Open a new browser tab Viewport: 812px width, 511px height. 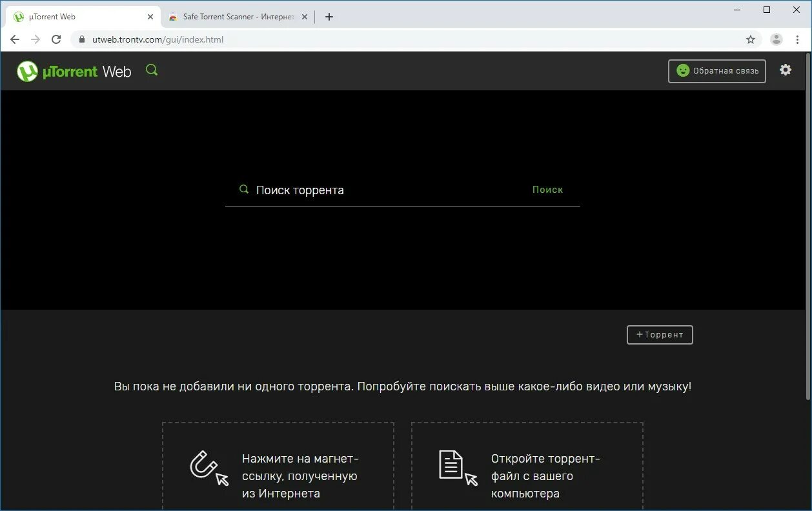coord(329,17)
